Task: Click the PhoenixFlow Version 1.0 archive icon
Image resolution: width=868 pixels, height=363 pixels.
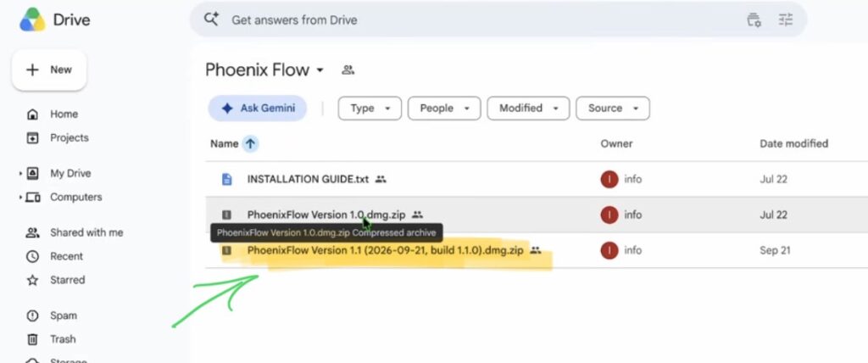Action: point(226,215)
